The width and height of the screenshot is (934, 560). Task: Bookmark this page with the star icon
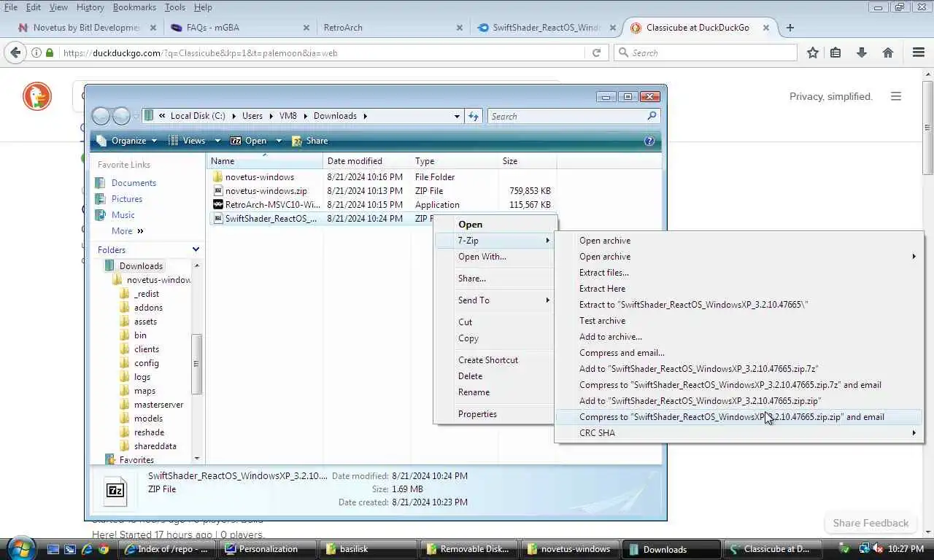[x=813, y=52]
